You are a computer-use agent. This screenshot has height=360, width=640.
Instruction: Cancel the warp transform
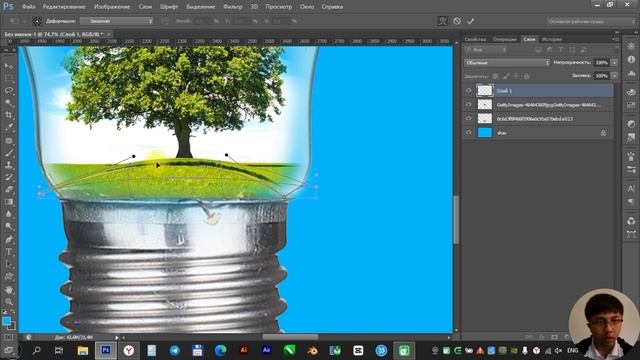pos(457,21)
